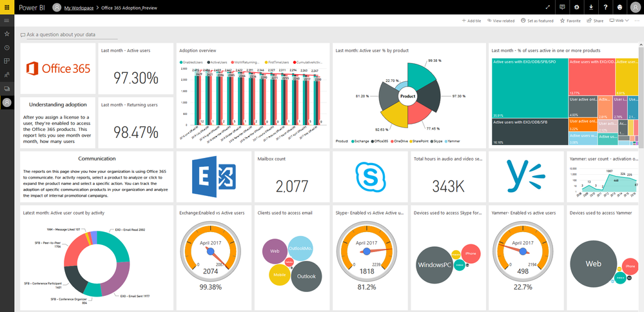
Task: Click the Office 365 logo tile
Action: 58,68
